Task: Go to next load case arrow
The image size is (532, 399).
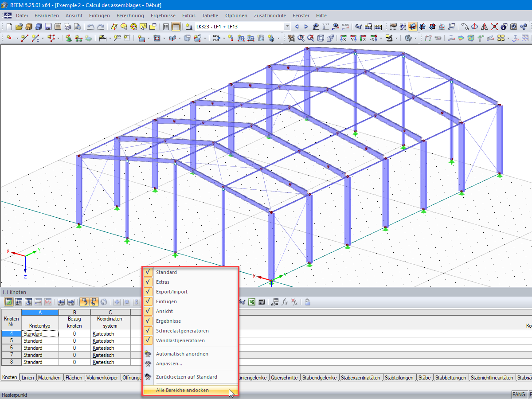Action: 306,26
